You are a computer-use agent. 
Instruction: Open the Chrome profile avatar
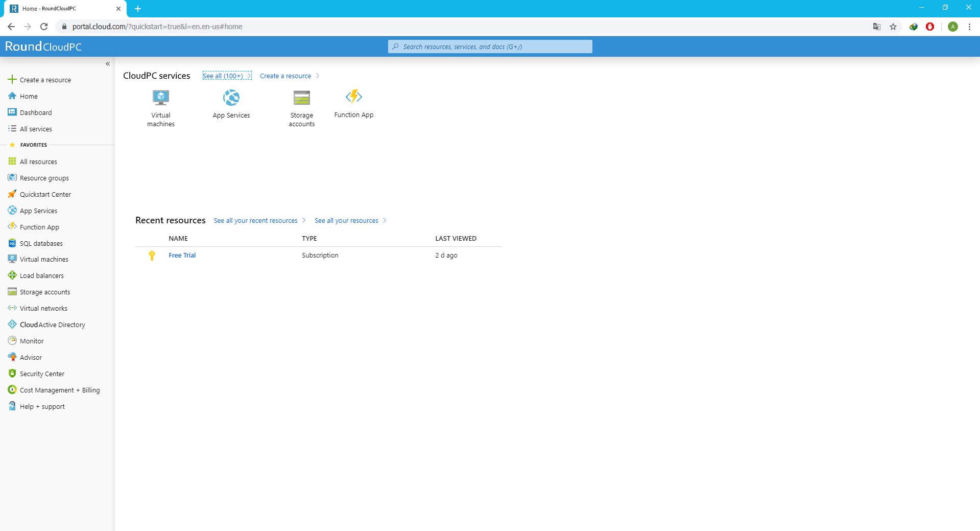953,27
